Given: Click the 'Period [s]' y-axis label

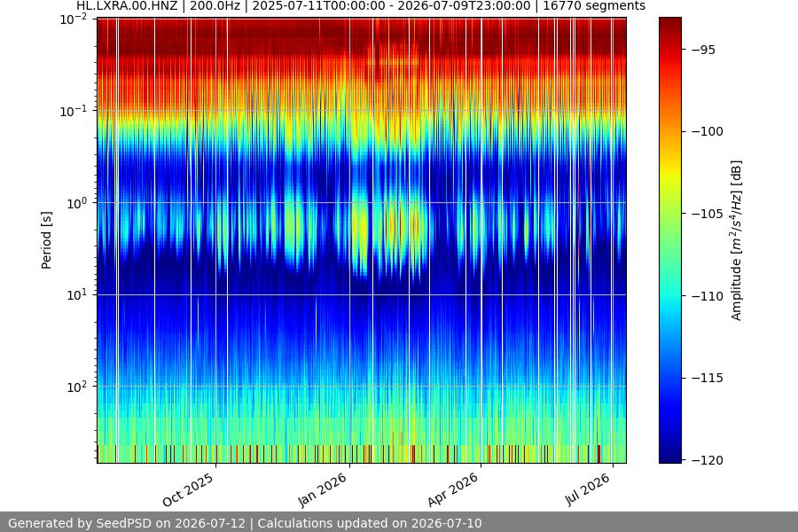Looking at the screenshot, I should click(x=46, y=240).
